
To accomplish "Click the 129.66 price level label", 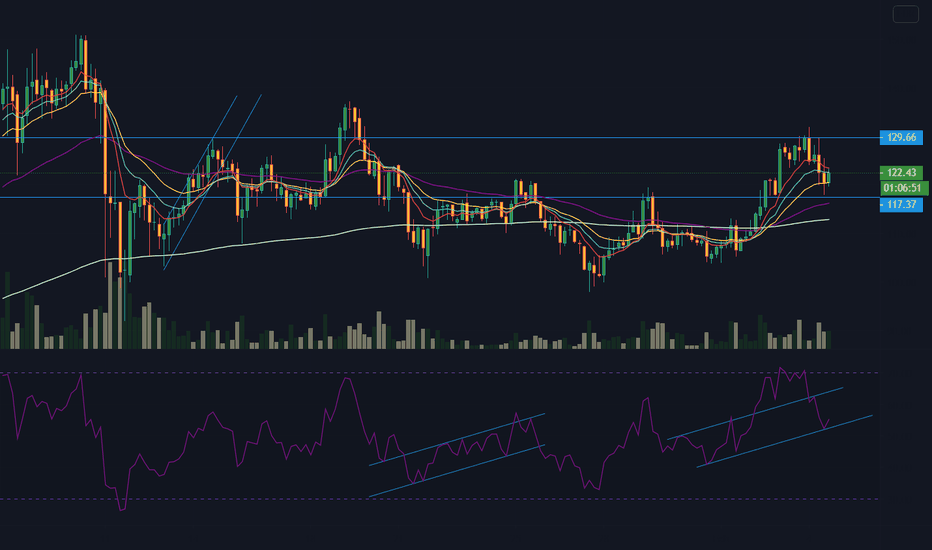I will [901, 137].
